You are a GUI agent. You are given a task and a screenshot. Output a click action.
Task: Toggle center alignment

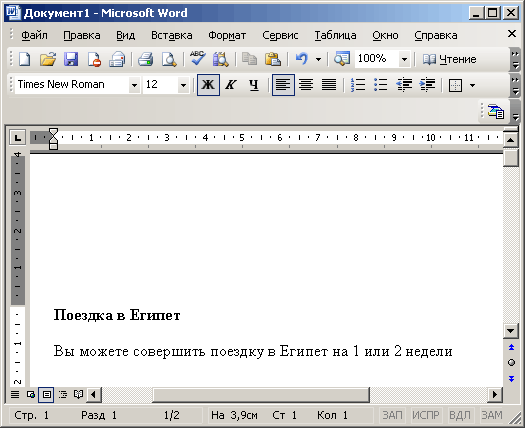point(306,85)
